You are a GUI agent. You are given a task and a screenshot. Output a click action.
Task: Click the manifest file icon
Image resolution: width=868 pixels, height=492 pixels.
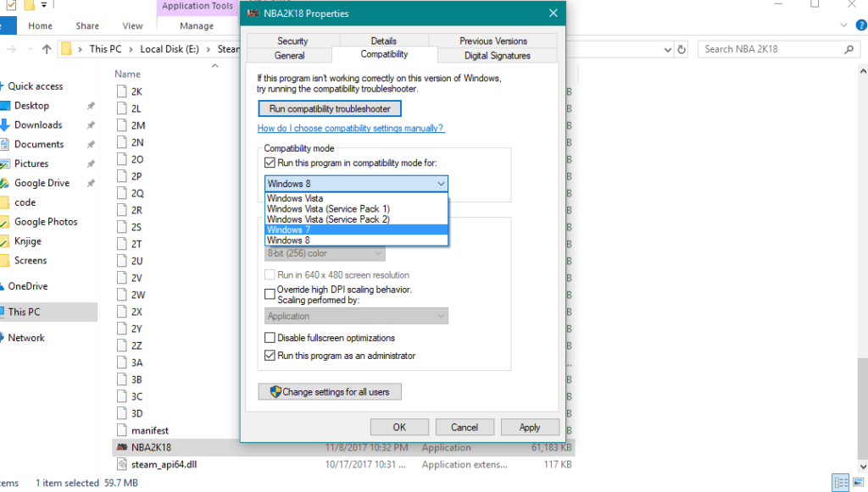point(122,430)
